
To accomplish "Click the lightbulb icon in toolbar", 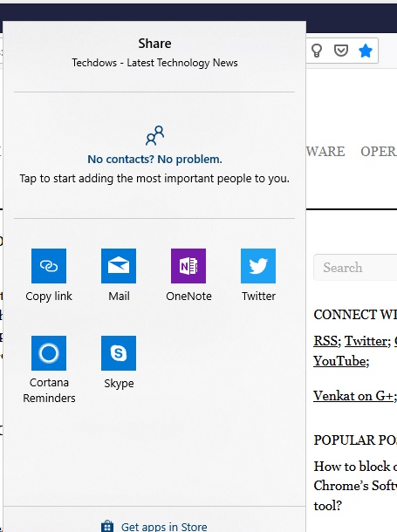I will pyautogui.click(x=317, y=51).
